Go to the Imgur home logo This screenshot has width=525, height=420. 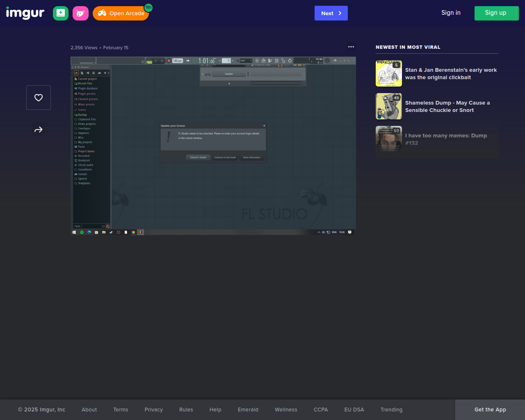point(25,13)
